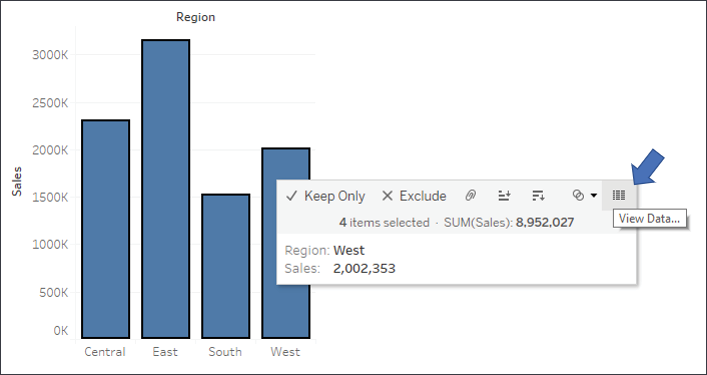Click the Central axis label

105,352
